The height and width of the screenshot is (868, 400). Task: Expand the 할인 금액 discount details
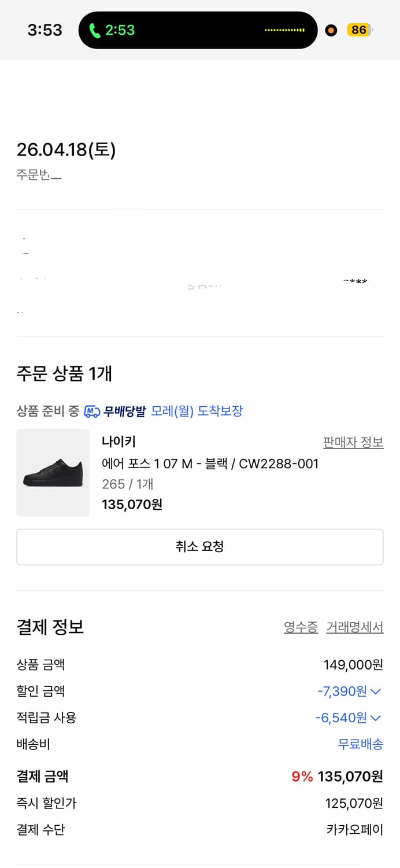tap(376, 692)
